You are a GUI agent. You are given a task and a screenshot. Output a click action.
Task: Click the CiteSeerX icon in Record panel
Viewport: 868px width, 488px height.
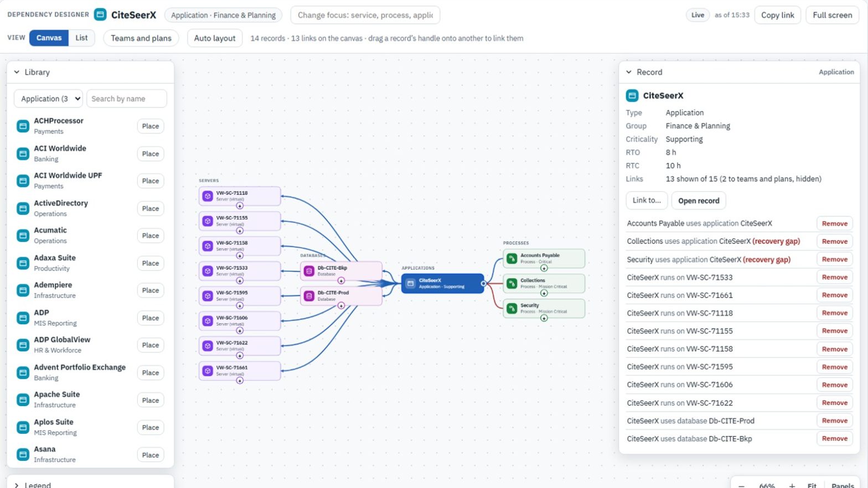(x=632, y=96)
